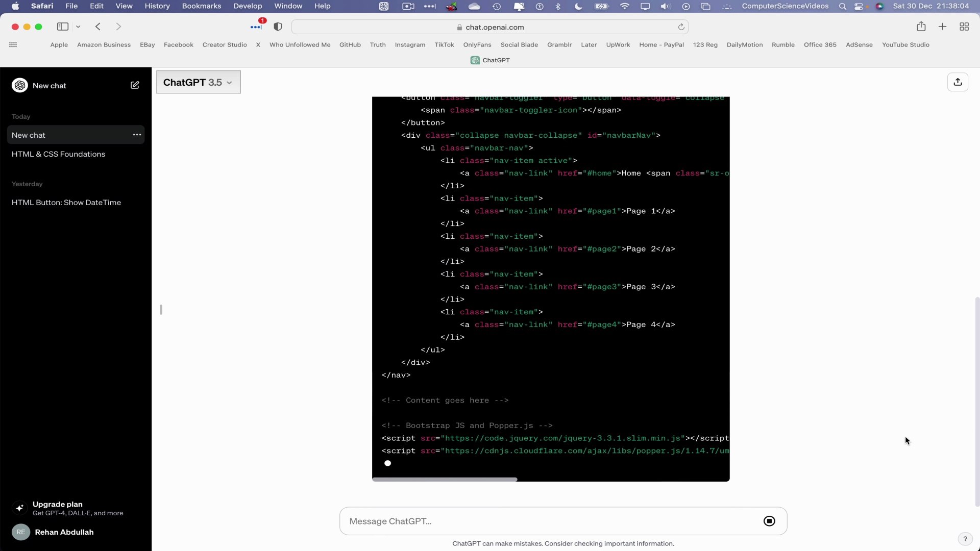Open the ChatGPT 3.5 model dropdown
The height and width of the screenshot is (551, 980).
[198, 82]
